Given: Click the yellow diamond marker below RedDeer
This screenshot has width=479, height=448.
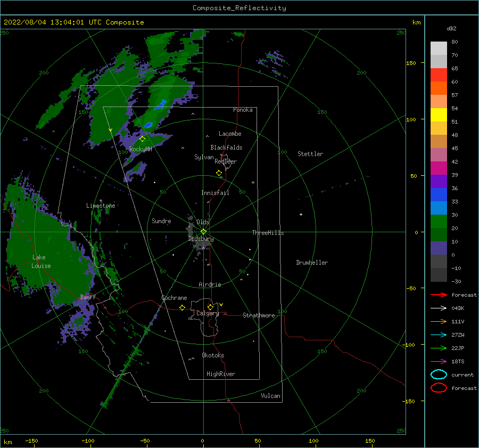Looking at the screenshot, I should [x=219, y=173].
